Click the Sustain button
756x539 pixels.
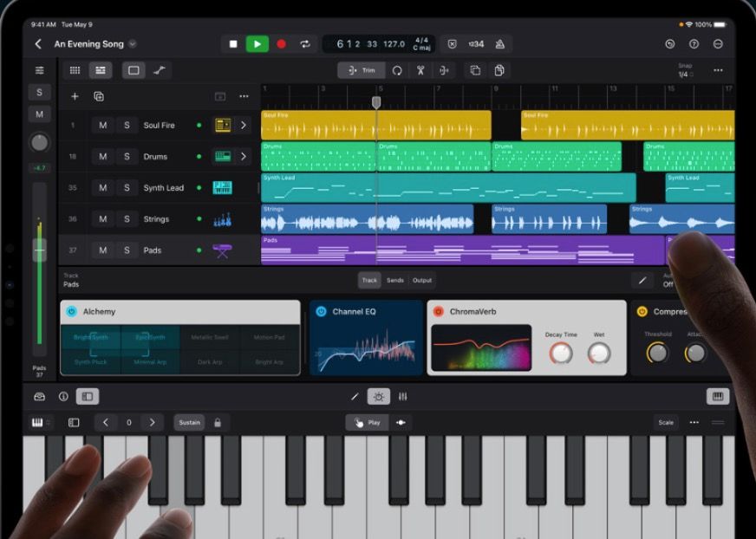(x=189, y=422)
